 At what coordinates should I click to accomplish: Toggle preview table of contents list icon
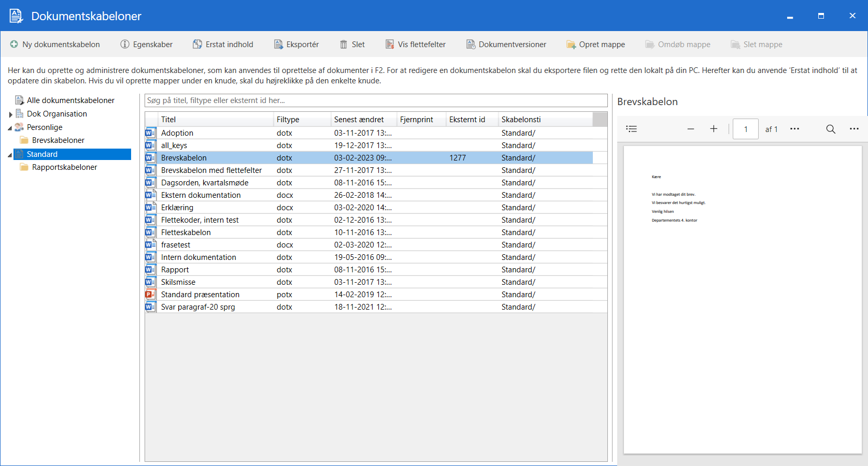[x=631, y=129]
